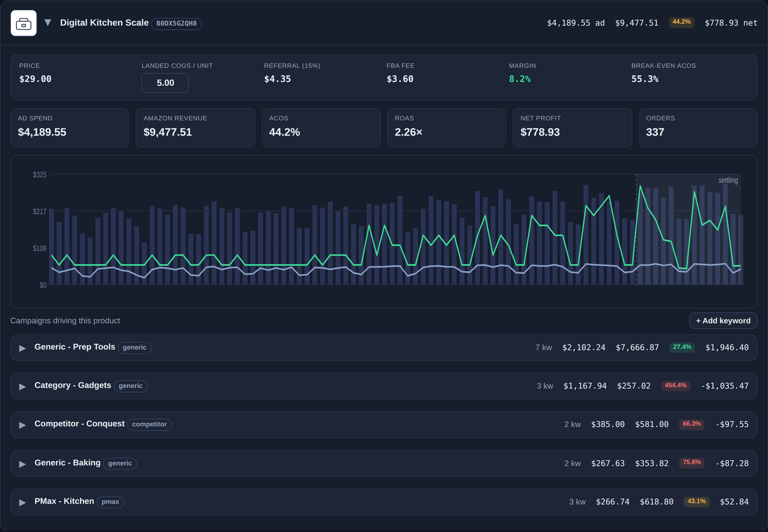
Task: Expand the Generic - Baking campaign
Action: point(22,463)
